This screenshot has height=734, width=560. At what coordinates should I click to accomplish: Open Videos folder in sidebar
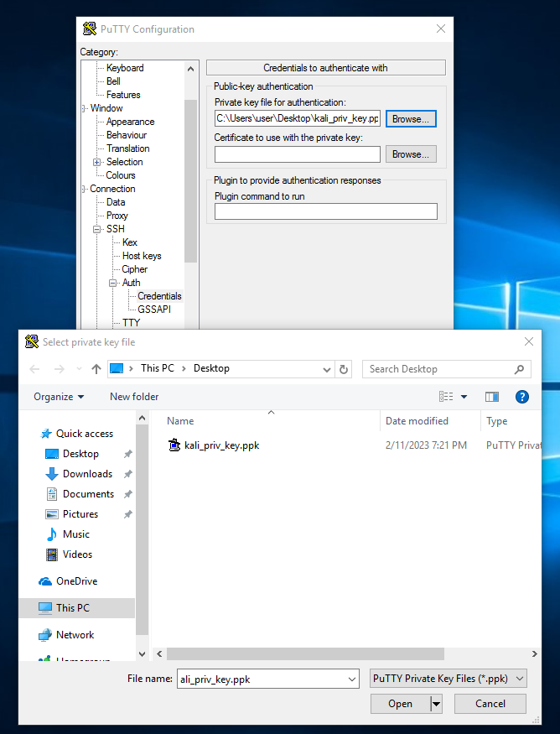pos(77,554)
